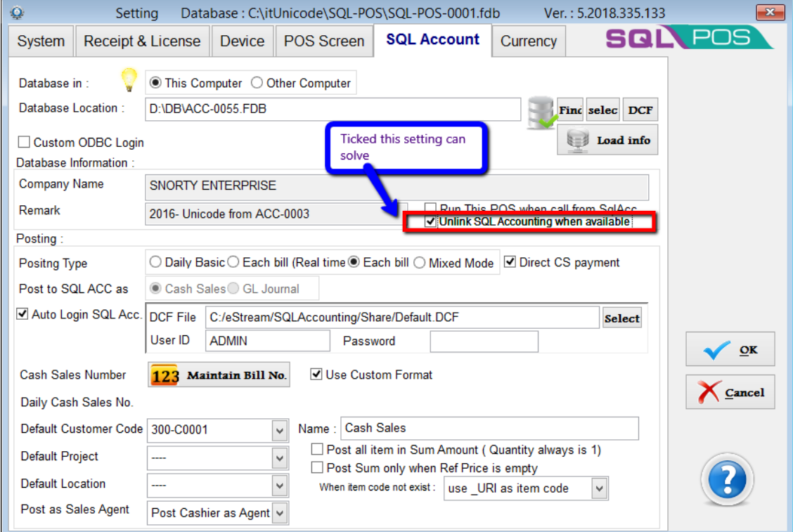Image resolution: width=793 pixels, height=532 pixels.
Task: Click the DCF button beside database location
Action: pos(640,110)
